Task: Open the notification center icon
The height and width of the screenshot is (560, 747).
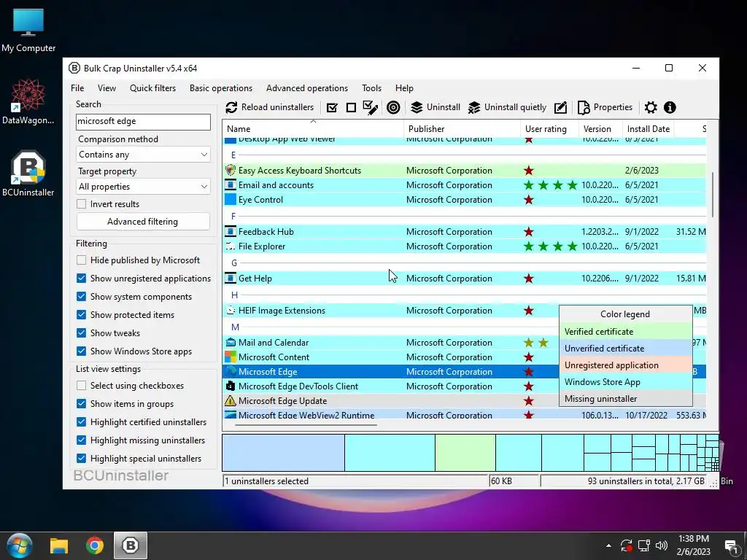Action: pyautogui.click(x=731, y=546)
